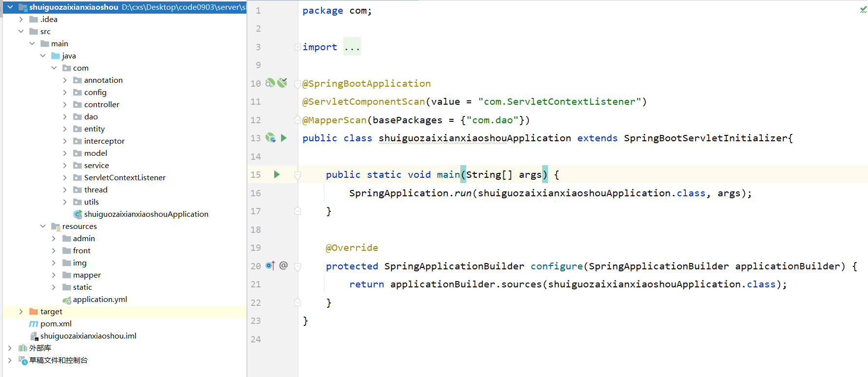
Task: Select the front resources folder
Action: coord(82,250)
